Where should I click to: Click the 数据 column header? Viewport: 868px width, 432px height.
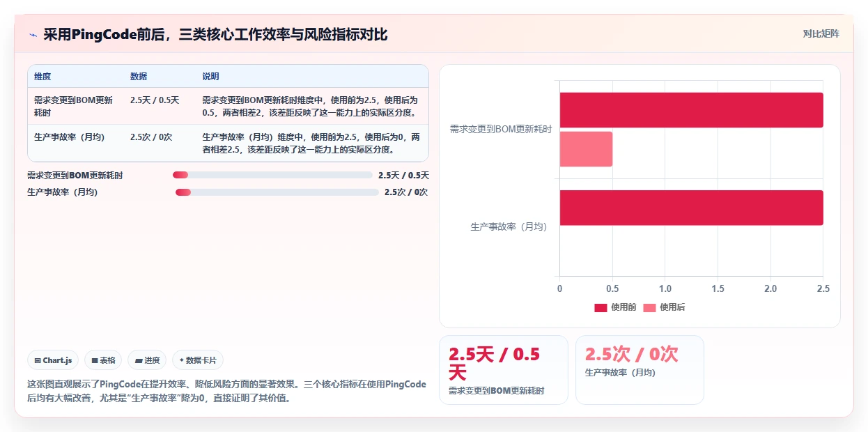pos(139,76)
